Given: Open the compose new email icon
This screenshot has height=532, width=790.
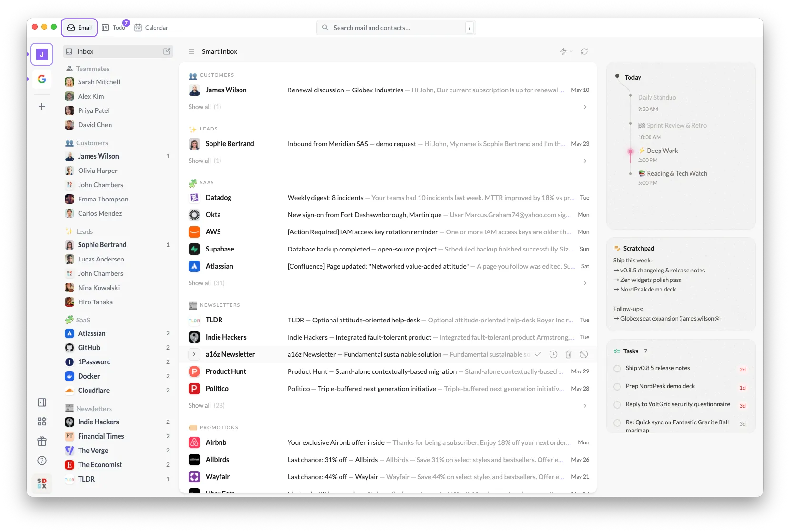Looking at the screenshot, I should [x=167, y=51].
